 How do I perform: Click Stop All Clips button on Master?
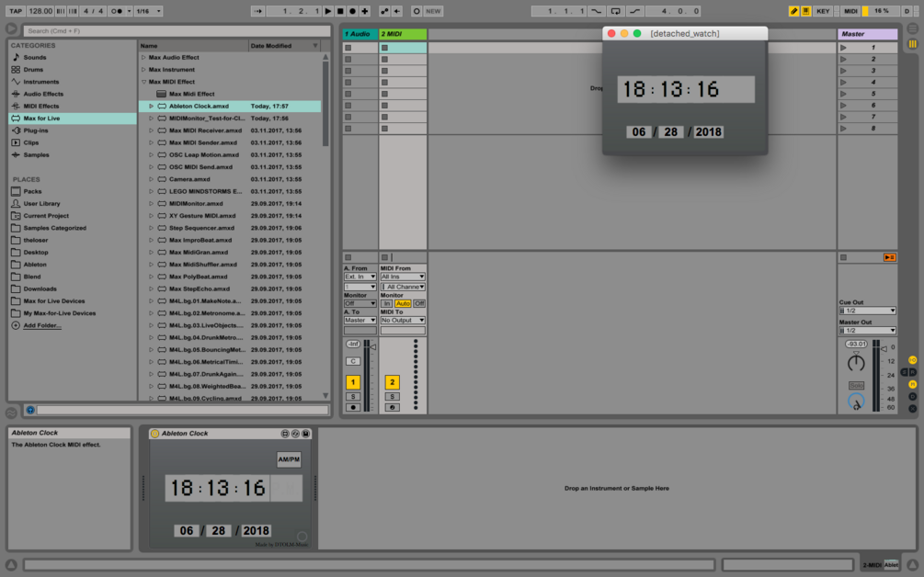[x=843, y=257]
